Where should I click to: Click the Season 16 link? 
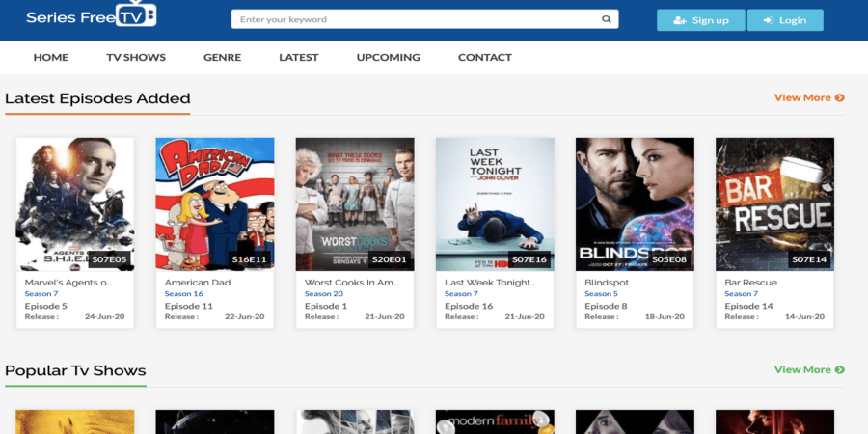(184, 294)
